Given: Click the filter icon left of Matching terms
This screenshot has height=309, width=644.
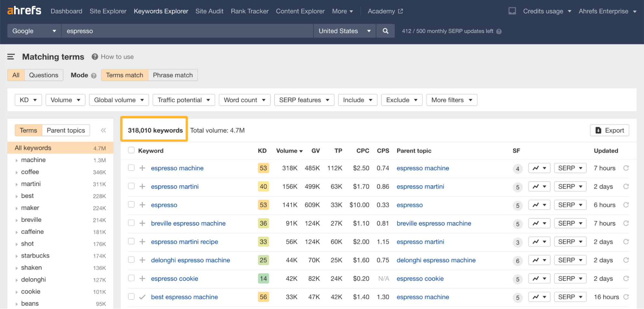Looking at the screenshot, I should (11, 57).
